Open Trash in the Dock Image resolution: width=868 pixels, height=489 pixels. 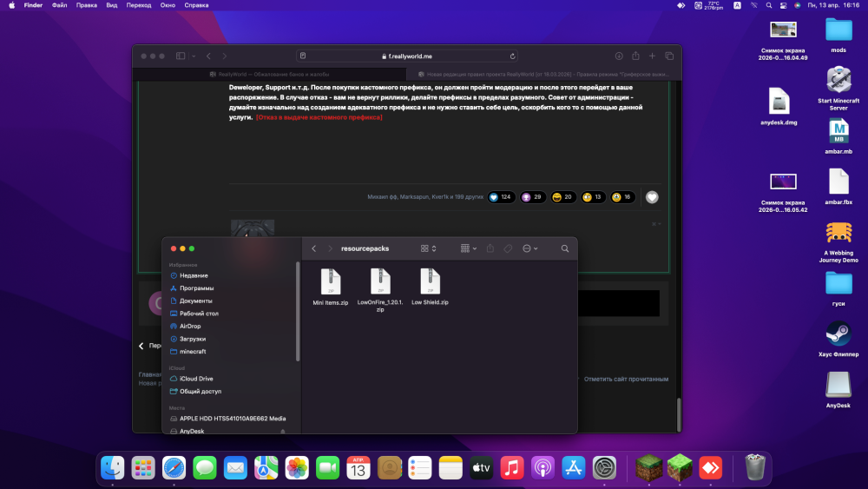[x=755, y=467]
